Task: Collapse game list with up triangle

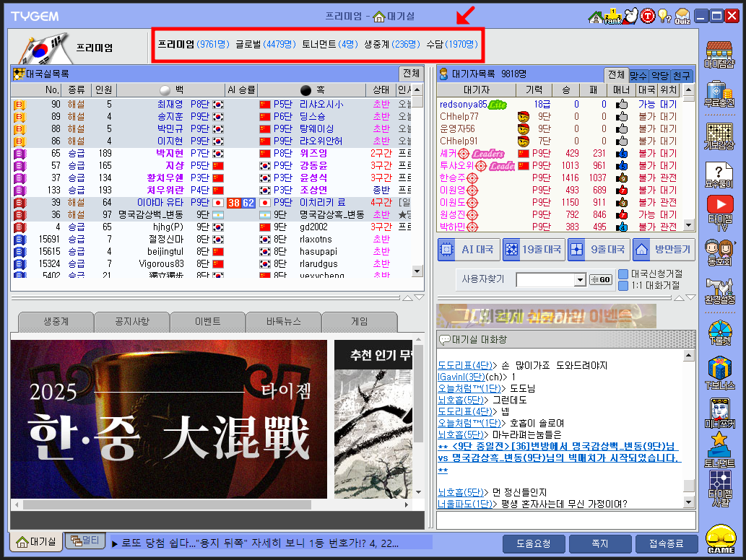Action: tap(408, 298)
